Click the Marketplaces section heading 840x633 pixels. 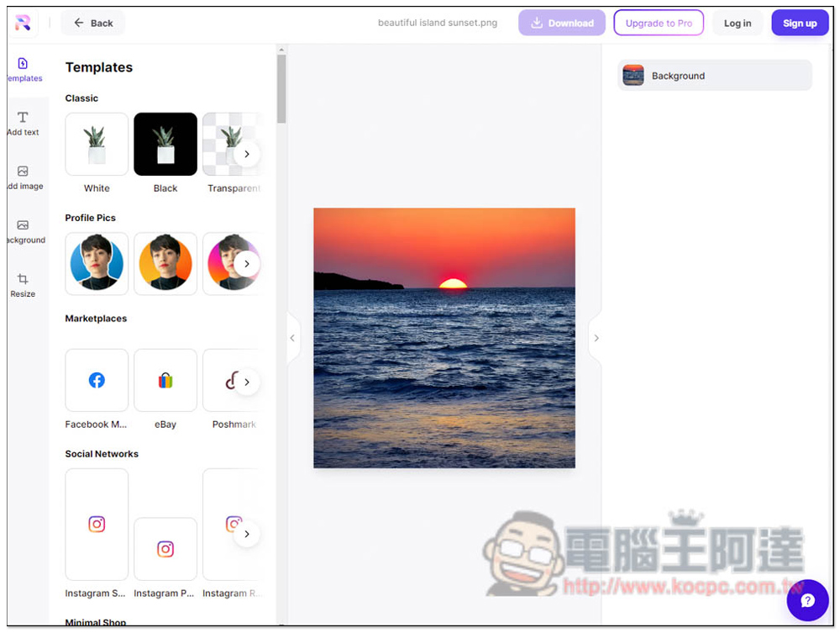(x=96, y=319)
